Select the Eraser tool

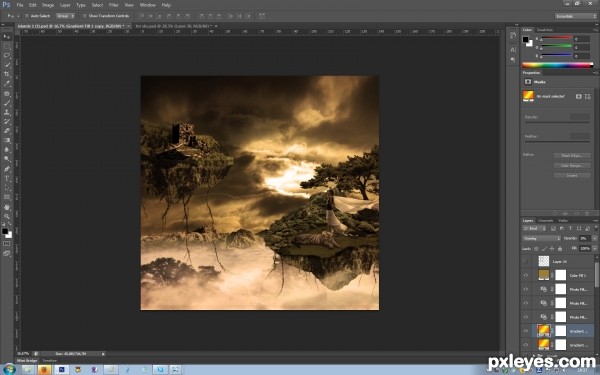(7, 131)
